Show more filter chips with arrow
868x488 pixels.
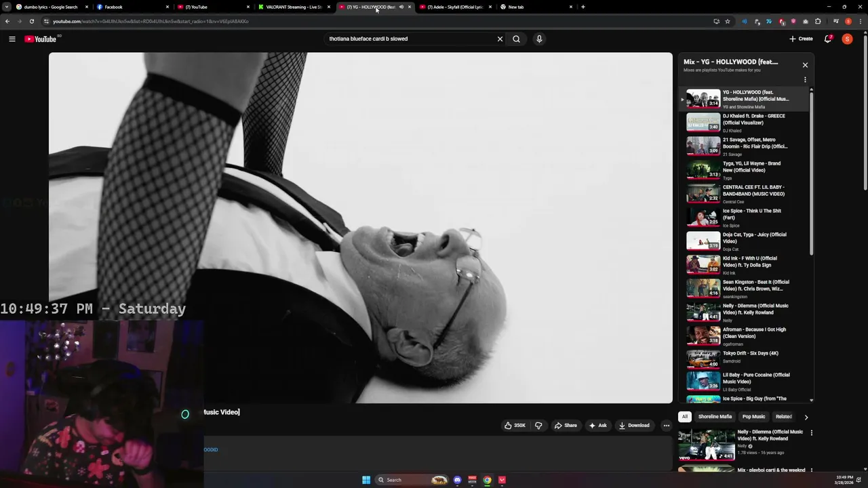[806, 417]
